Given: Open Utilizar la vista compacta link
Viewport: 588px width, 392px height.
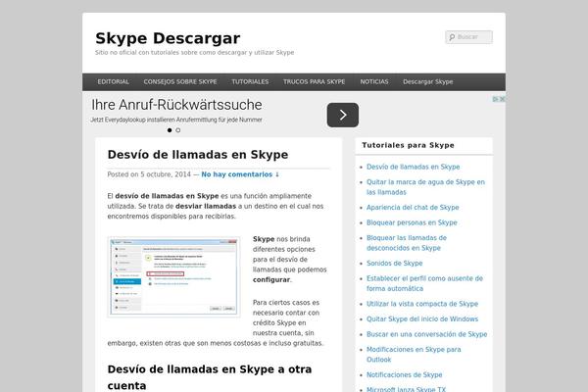Looking at the screenshot, I should pyautogui.click(x=422, y=304).
